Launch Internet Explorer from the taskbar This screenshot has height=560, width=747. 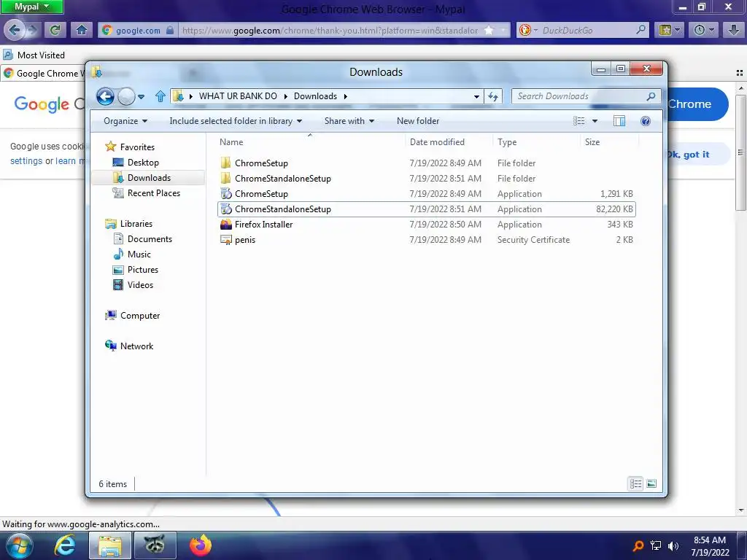(64, 545)
